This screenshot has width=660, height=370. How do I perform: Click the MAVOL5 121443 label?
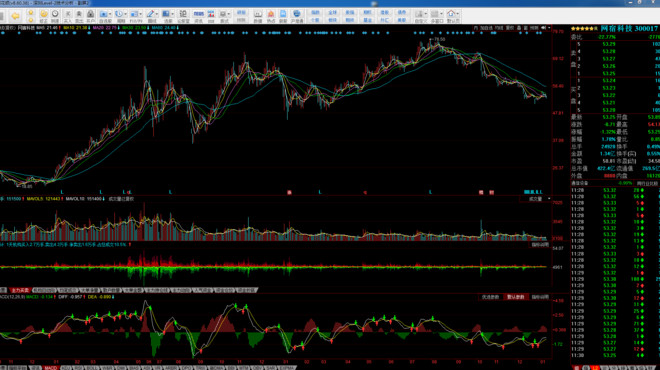[43, 199]
